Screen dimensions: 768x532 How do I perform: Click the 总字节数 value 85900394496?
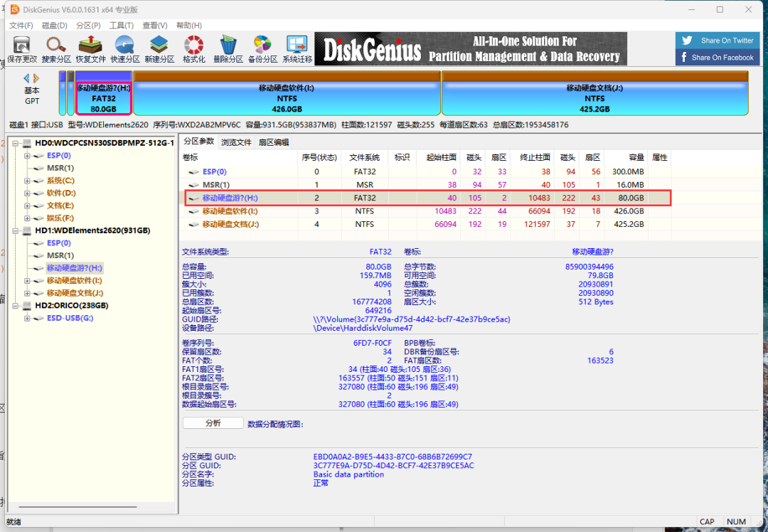(x=590, y=267)
